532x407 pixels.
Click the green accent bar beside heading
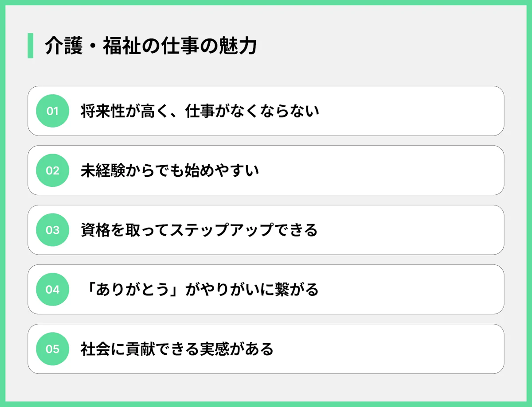point(30,46)
